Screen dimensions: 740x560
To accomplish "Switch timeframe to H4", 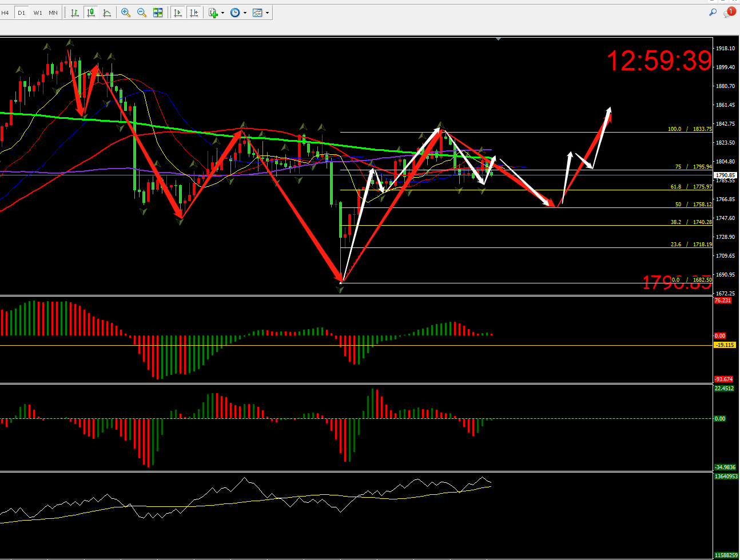I will [x=5, y=13].
